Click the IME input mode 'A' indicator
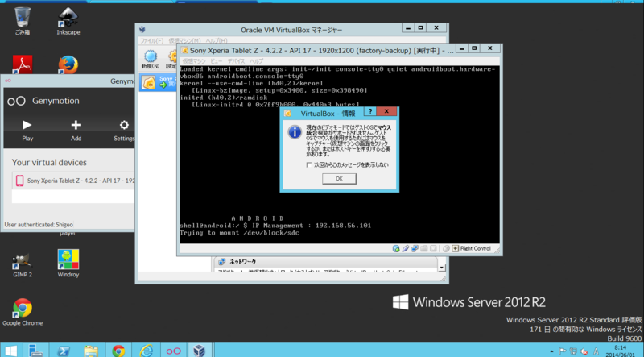 596,351
